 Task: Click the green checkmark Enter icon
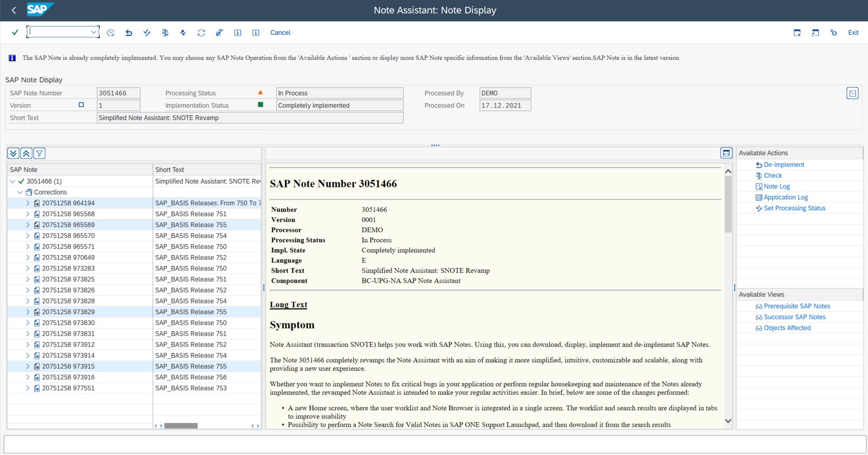(x=15, y=32)
